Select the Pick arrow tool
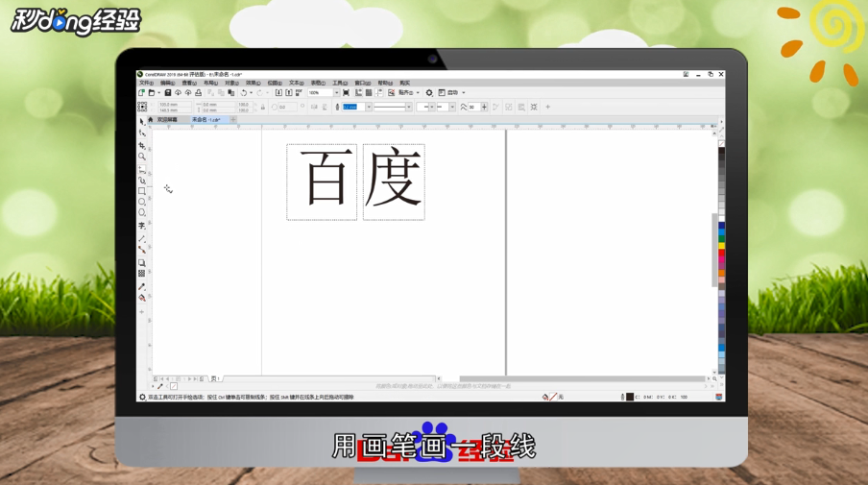868x485 pixels. [142, 121]
